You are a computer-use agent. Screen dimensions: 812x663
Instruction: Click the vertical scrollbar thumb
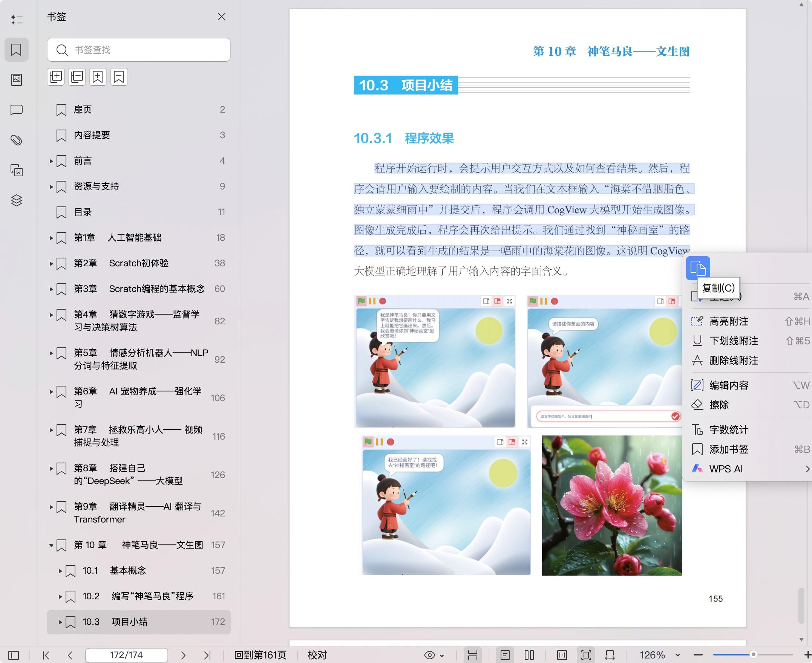801,605
